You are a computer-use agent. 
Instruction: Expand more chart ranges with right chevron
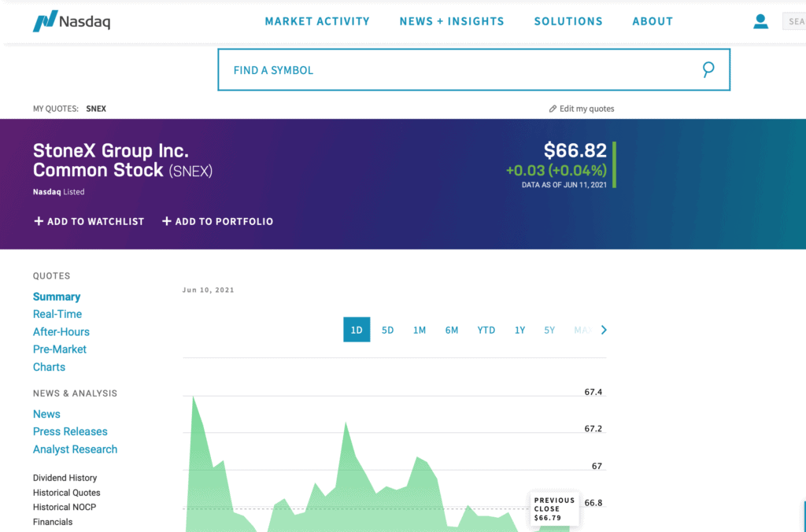604,330
